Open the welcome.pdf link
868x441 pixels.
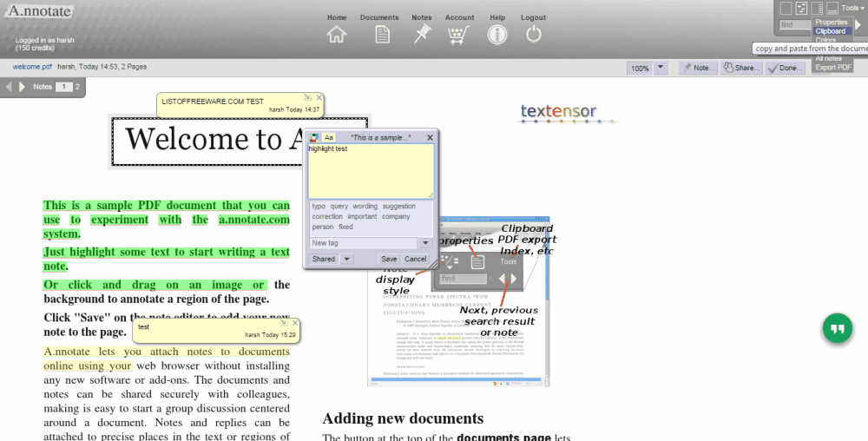(x=32, y=66)
